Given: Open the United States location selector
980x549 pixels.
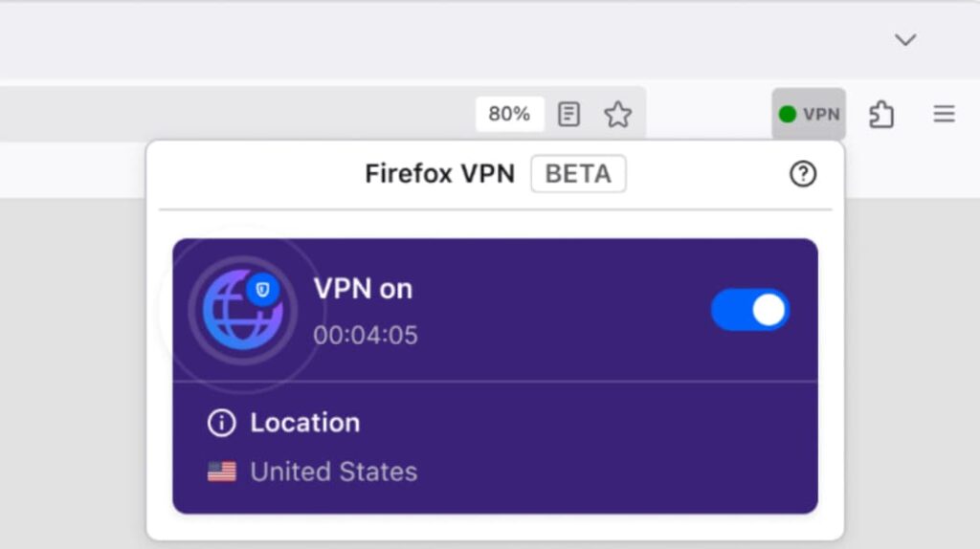Looking at the screenshot, I should [x=333, y=472].
